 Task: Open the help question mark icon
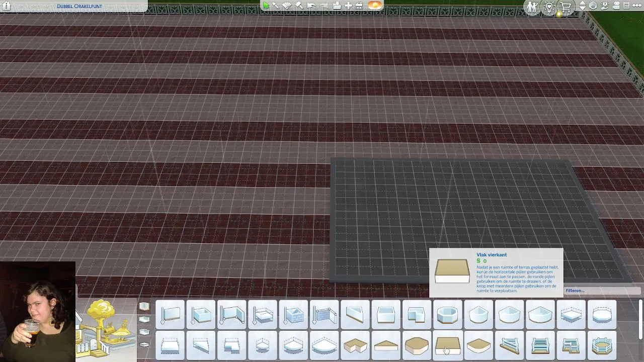[x=605, y=6]
